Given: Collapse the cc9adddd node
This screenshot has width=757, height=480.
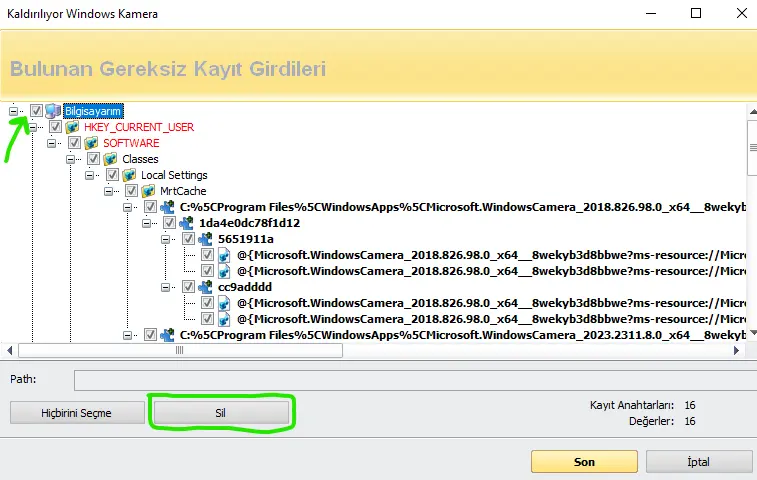Looking at the screenshot, I should 166,287.
